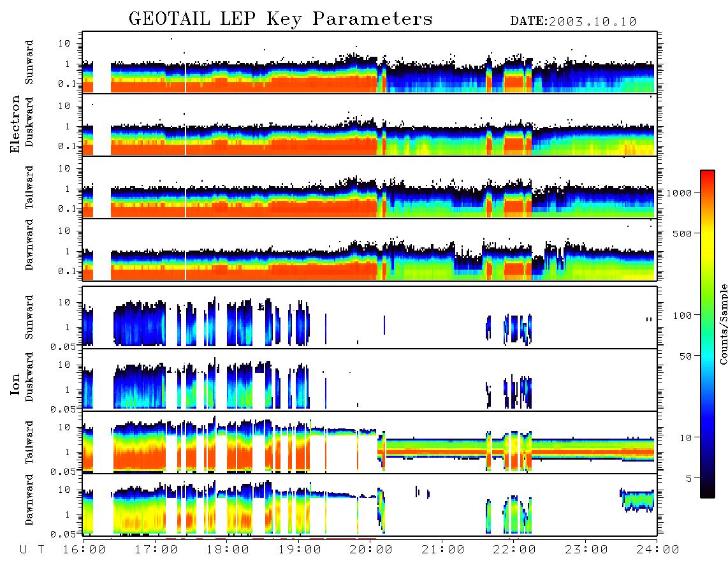This screenshot has height=561, width=728.
Task: Click the Electron Sunward spectrogram panel
Action: click(x=370, y=62)
